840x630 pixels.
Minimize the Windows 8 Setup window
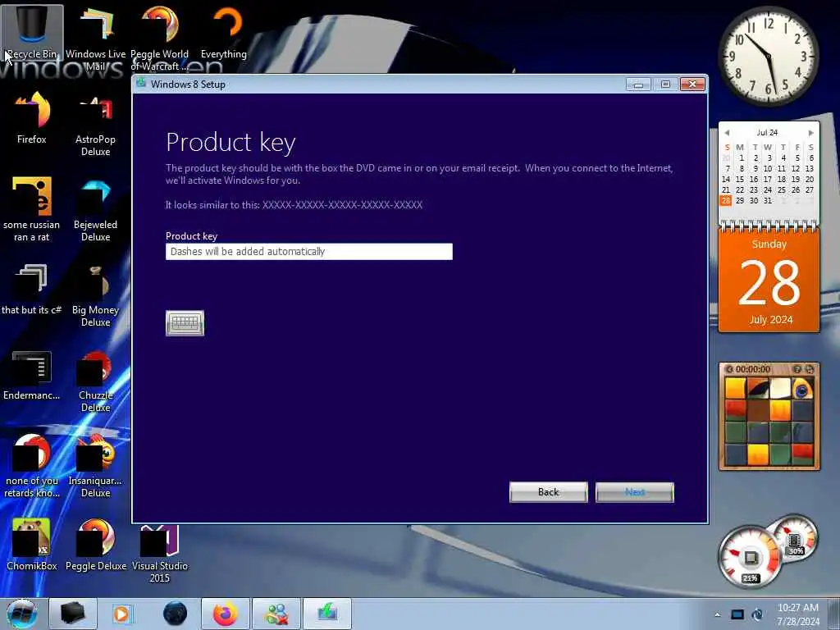(638, 84)
